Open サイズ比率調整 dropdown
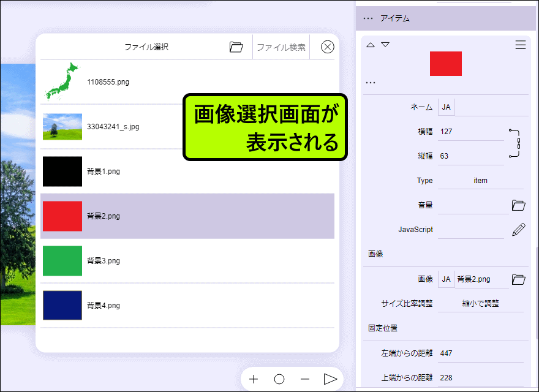Screen dimensions: 539x392 (x=480, y=303)
